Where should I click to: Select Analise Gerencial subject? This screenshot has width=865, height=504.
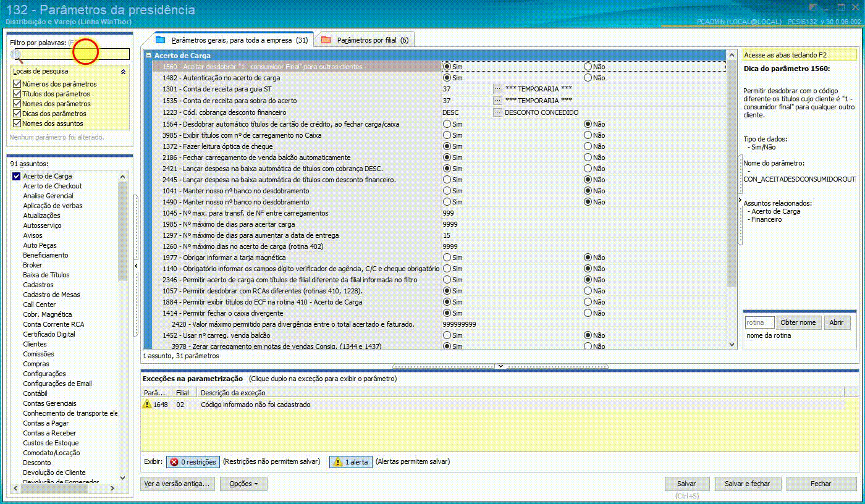coord(48,196)
